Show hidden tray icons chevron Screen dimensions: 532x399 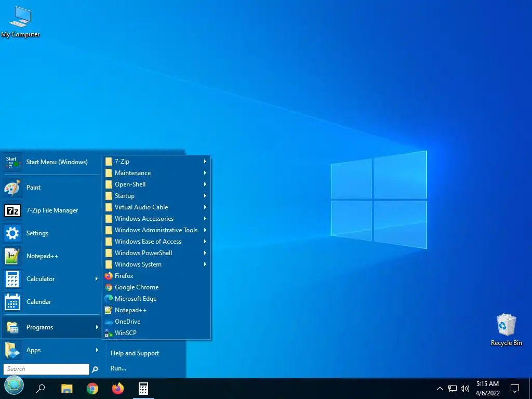click(440, 389)
